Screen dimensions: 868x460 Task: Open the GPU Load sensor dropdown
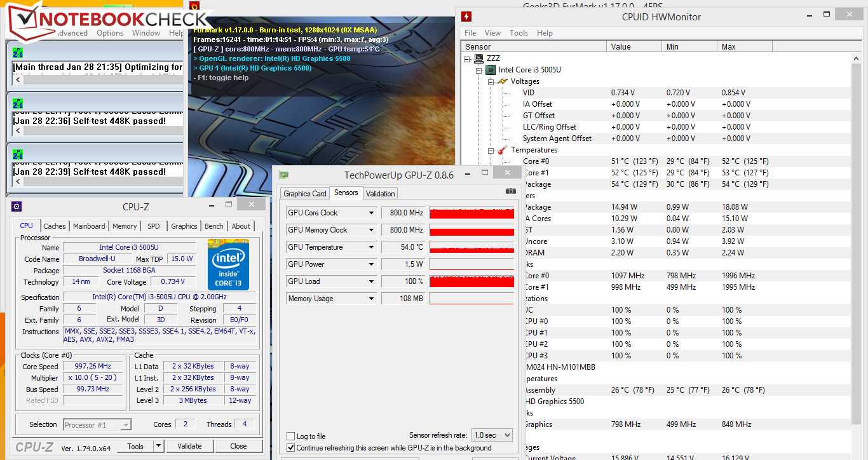372,281
